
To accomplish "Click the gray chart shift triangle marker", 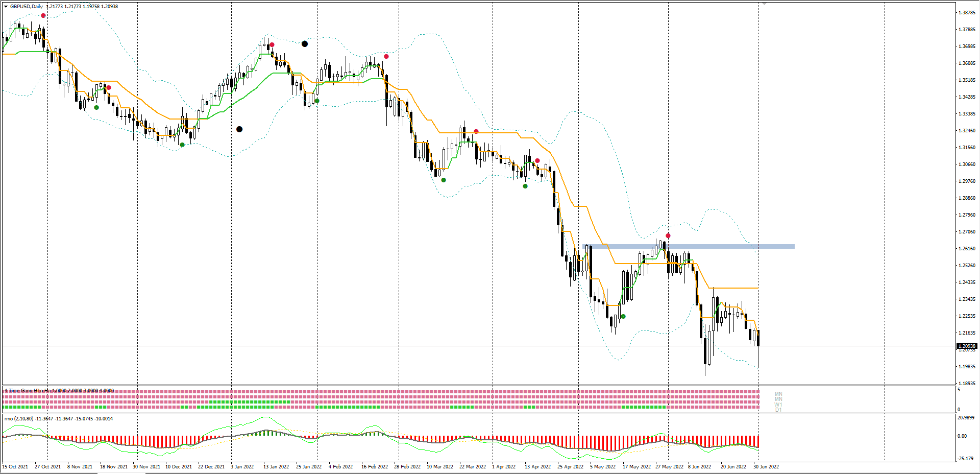I will (x=764, y=4).
